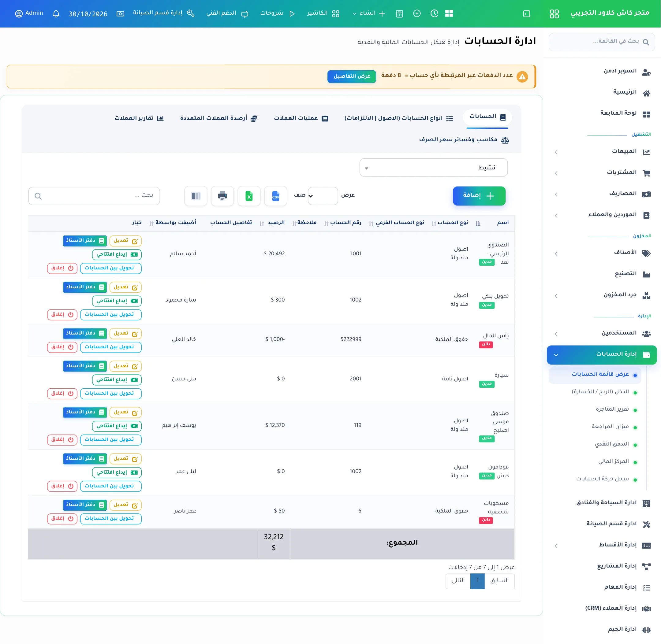Switch to انواع الحسابات tab
The width and height of the screenshot is (661, 644).
tap(399, 118)
